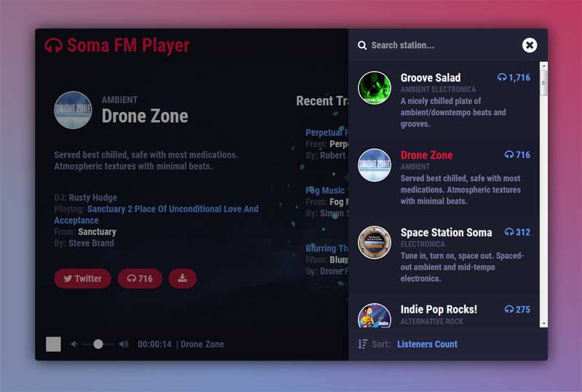The image size is (582, 392).
Task: Click the Soma FM headphones logo
Action: pos(53,46)
